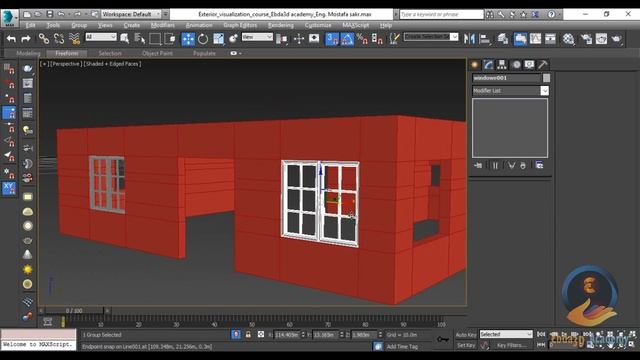Image resolution: width=640 pixels, height=360 pixels.
Task: Click the Undo arrow in main toolbar
Action: coord(11,39)
